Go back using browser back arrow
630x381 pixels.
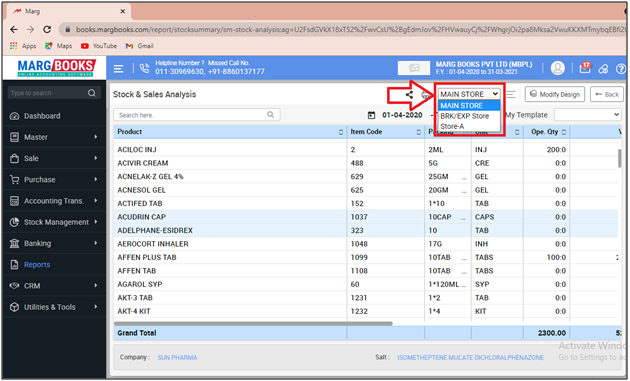(14, 29)
